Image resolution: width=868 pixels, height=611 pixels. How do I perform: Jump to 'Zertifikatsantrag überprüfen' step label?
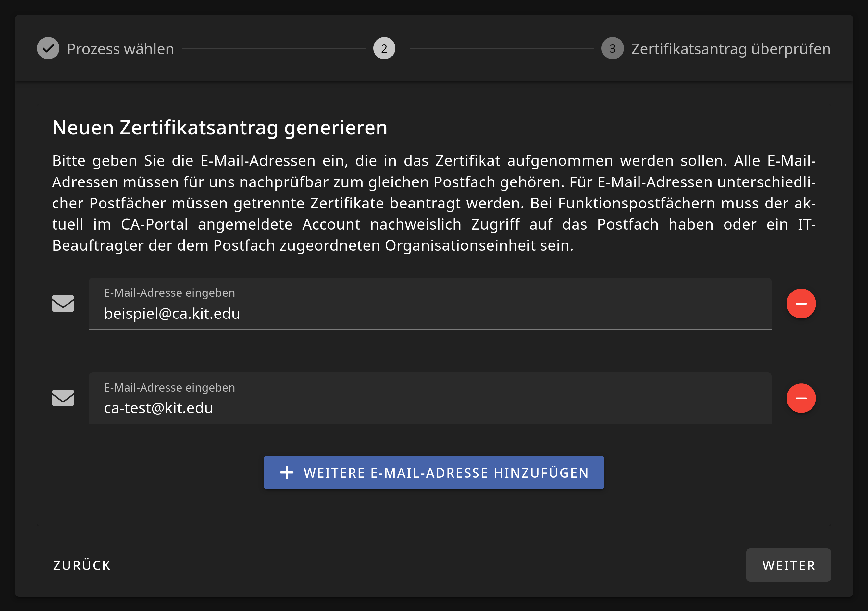[x=730, y=49]
